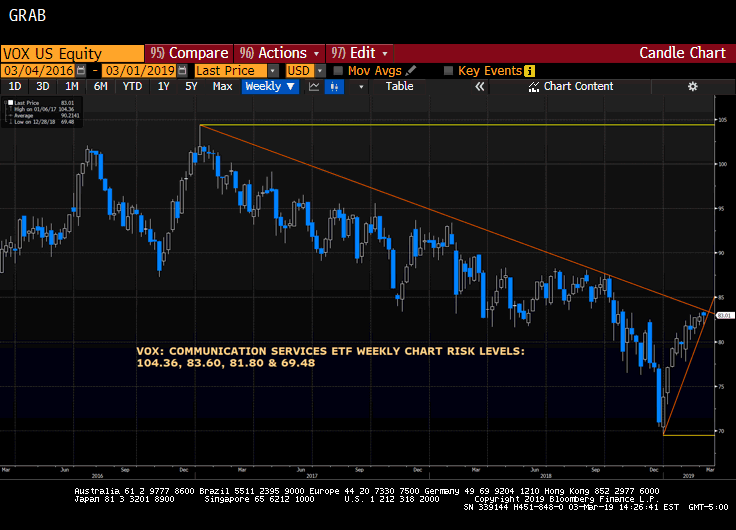This screenshot has width=736, height=530.
Task: Click the VOX US Equity ticker field
Action: coord(72,54)
